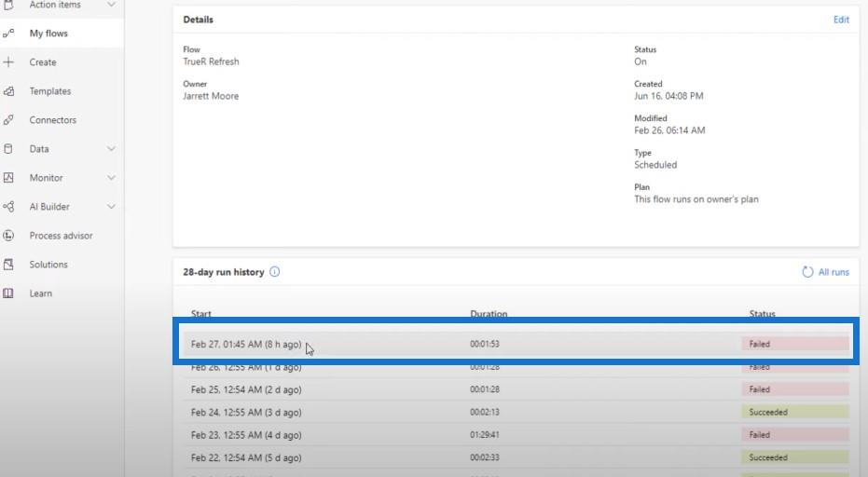Click the AI Builder icon

pyautogui.click(x=8, y=207)
